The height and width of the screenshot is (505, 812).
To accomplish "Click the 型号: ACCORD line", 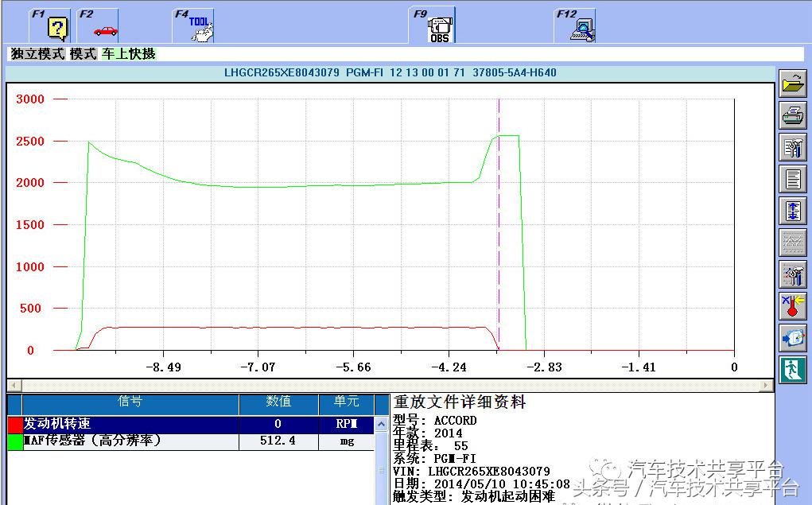I will pyautogui.click(x=435, y=421).
